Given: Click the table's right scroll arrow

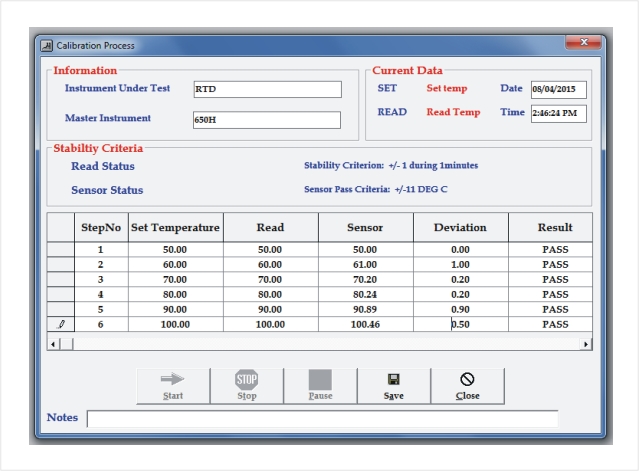Looking at the screenshot, I should click(586, 344).
